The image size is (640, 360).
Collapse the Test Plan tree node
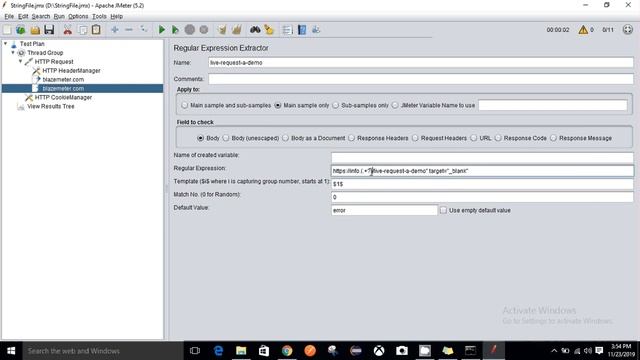pyautogui.click(x=6, y=43)
